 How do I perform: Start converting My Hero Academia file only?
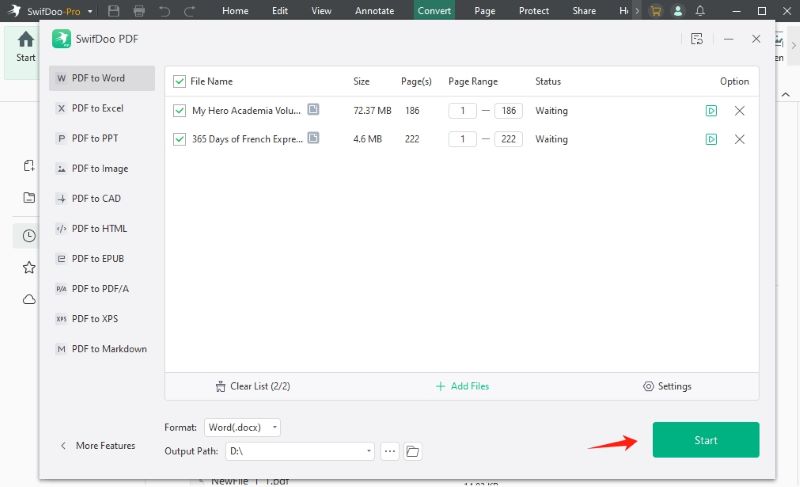coord(711,111)
